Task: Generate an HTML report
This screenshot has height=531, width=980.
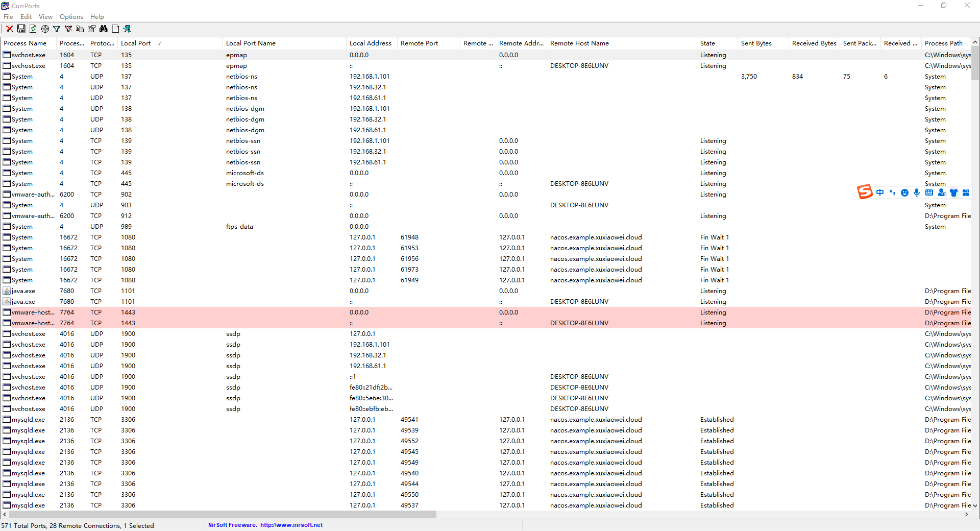Action: click(116, 29)
